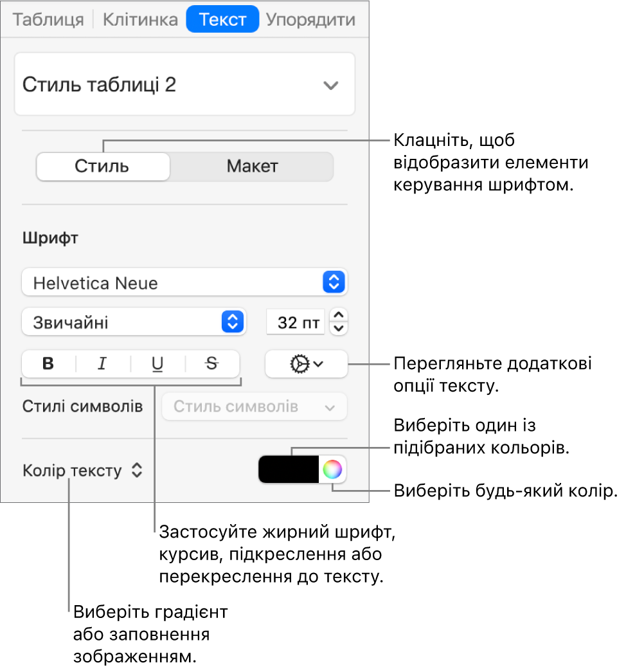Open the Колір тексту fill type popup
The height and width of the screenshot is (672, 626).
click(x=82, y=471)
